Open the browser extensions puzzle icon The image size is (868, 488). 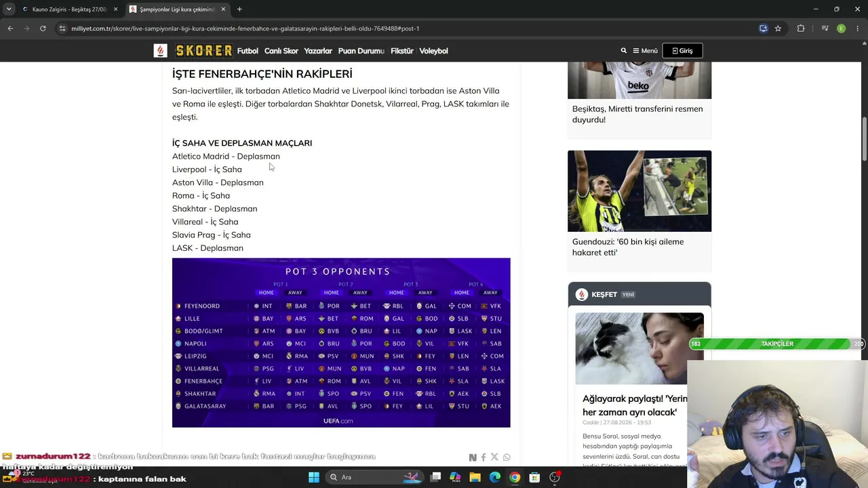pyautogui.click(x=801, y=28)
